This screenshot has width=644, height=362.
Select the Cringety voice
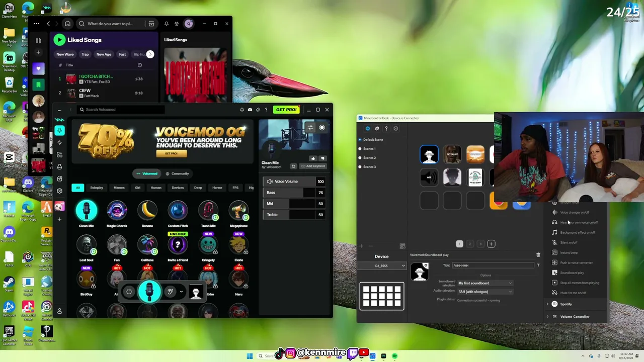208,245
